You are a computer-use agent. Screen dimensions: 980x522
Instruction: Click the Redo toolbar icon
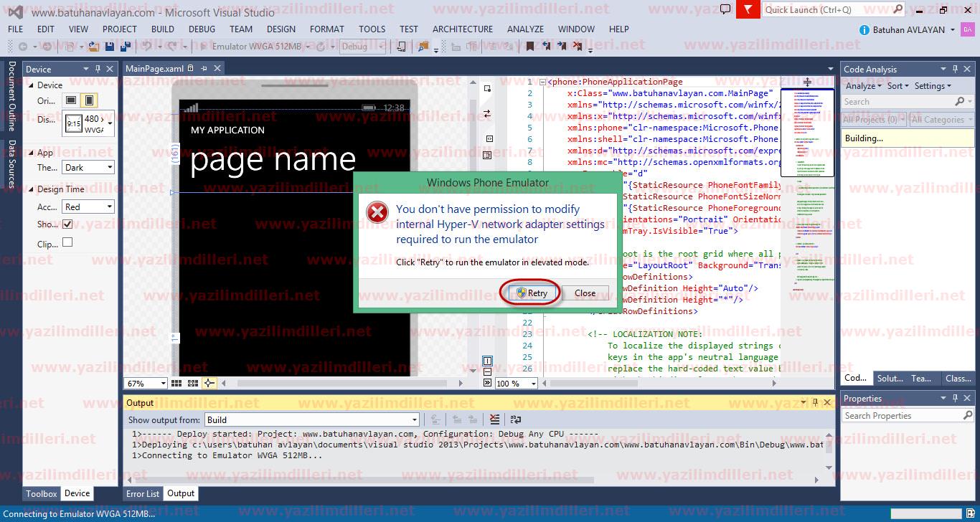(x=173, y=47)
